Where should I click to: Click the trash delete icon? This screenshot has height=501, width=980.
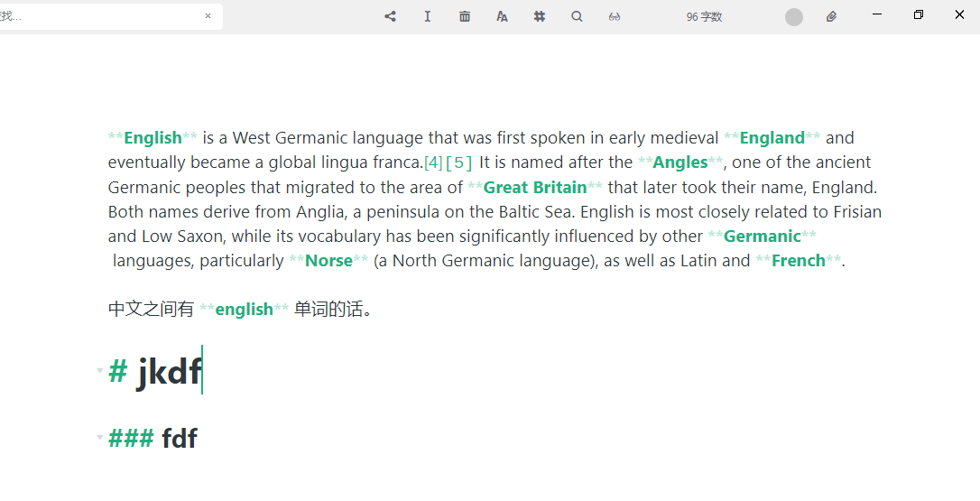click(x=465, y=16)
